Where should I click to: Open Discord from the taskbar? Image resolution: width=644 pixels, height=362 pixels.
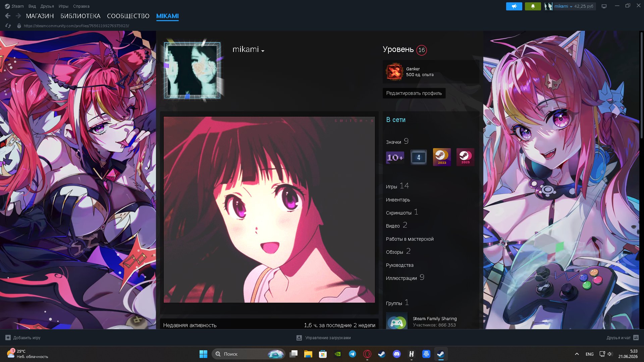pos(397,354)
